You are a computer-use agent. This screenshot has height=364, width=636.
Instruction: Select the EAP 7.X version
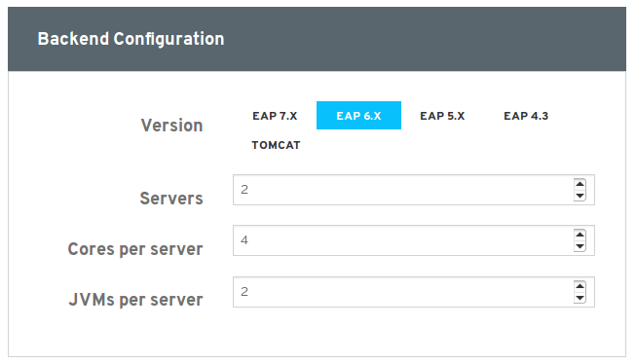(275, 116)
